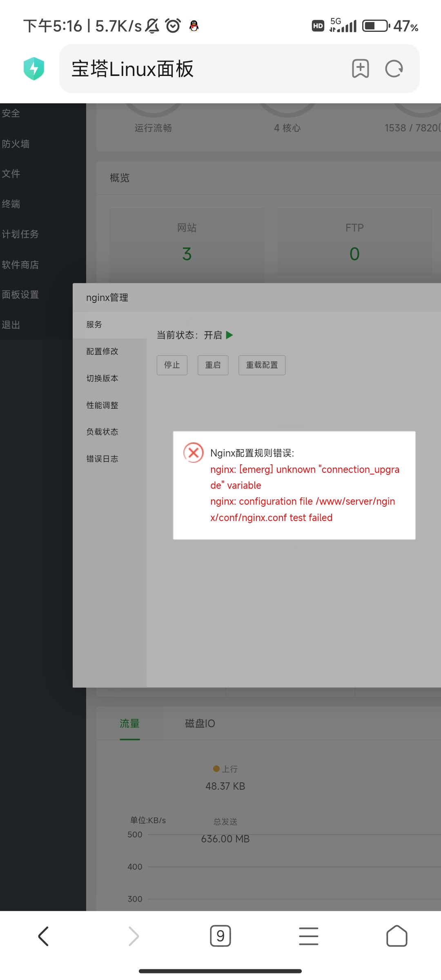Click the 单位:KB/s chart unit label
Screen dimensions: 441x980
(148, 820)
